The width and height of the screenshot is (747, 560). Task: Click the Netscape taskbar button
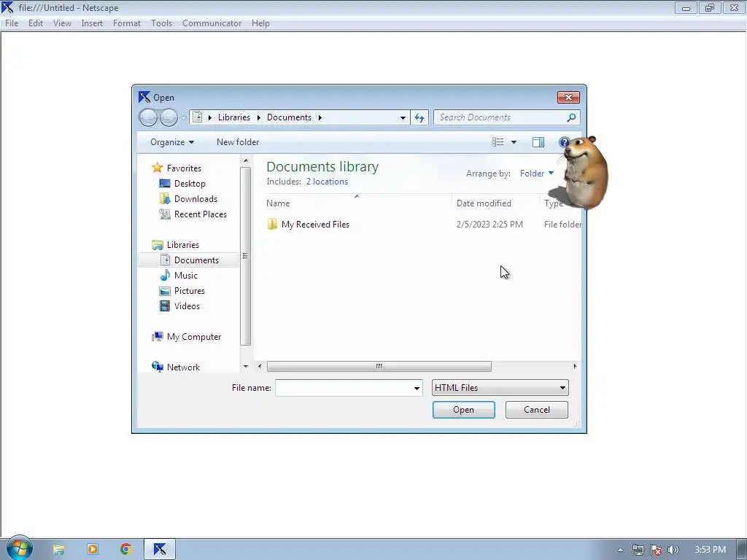(160, 550)
